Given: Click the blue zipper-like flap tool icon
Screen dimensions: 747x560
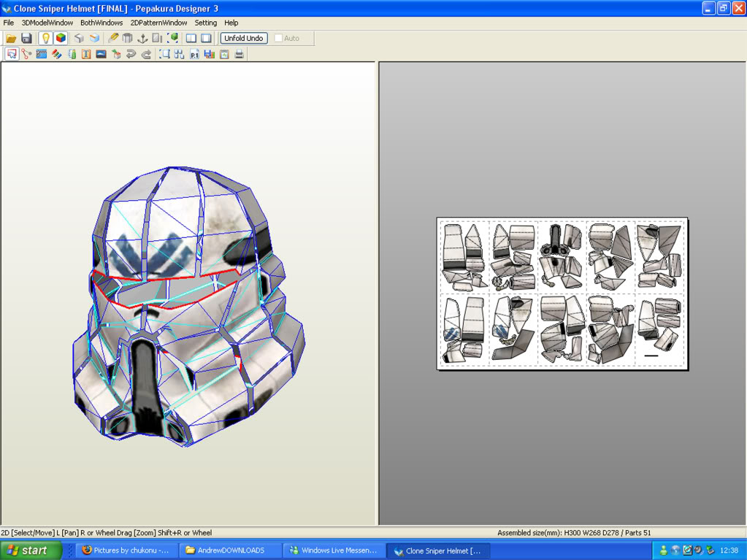Looking at the screenshot, I should (x=42, y=54).
